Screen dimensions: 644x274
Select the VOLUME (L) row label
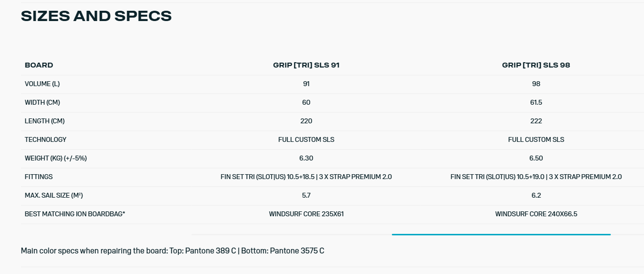click(x=42, y=84)
